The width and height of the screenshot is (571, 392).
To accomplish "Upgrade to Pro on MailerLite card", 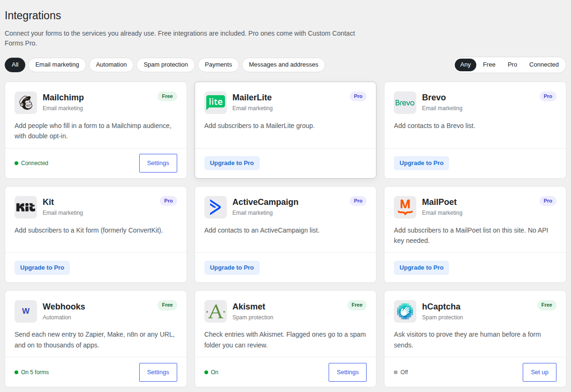I will pyautogui.click(x=232, y=163).
